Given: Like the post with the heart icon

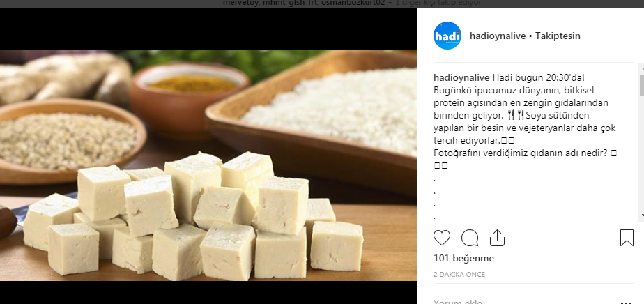Looking at the screenshot, I should [x=442, y=238].
